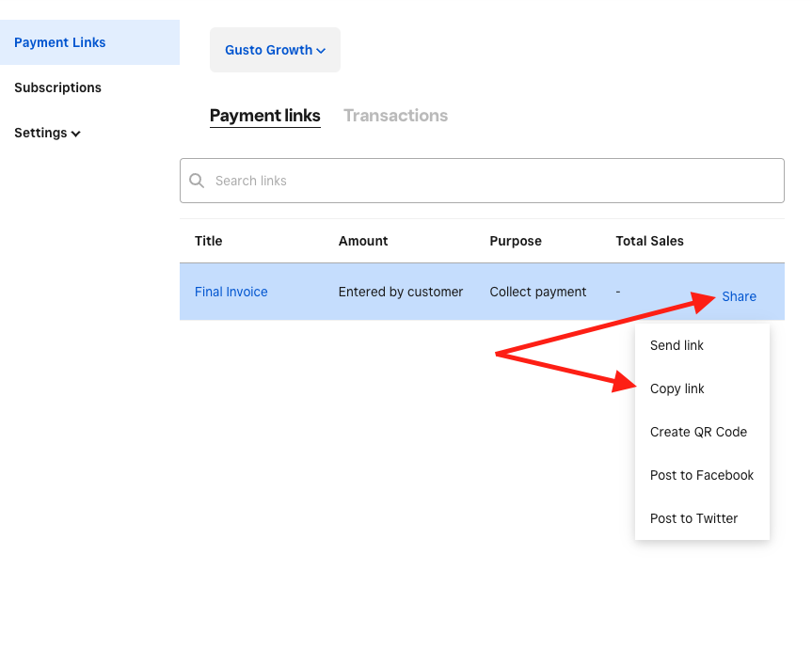Click the Amount column header
812x666 pixels.
(x=363, y=241)
